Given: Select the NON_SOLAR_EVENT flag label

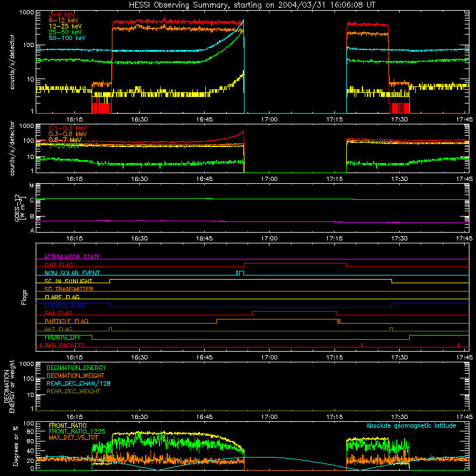Looking at the screenshot, I should tap(72, 273).
